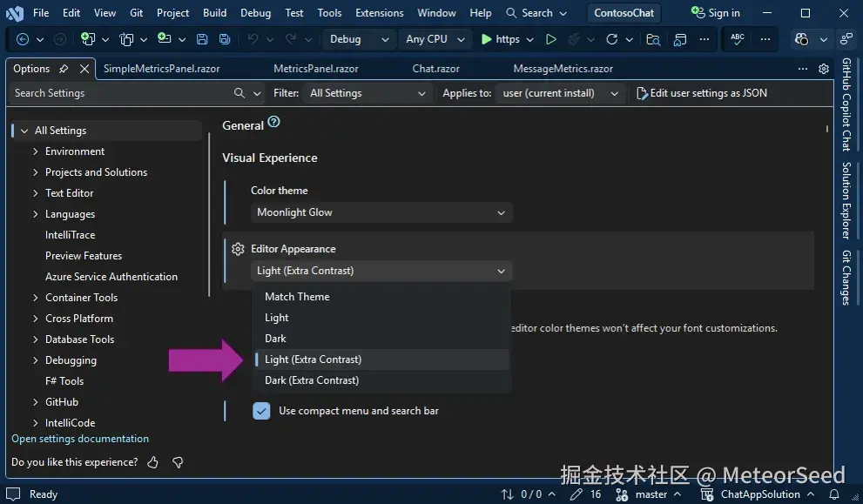
Task: Click the Find in Files folder-search icon
Action: [x=653, y=39]
